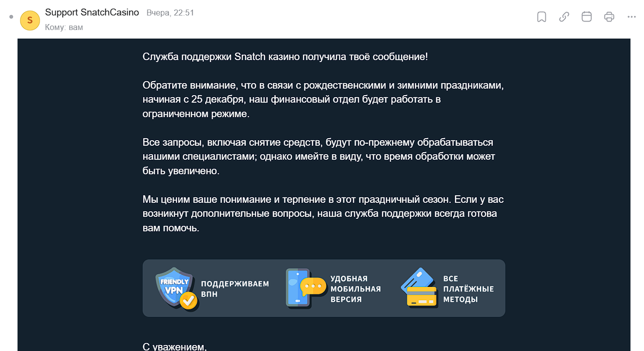Click the paragraph starting Все запросы

(319, 156)
